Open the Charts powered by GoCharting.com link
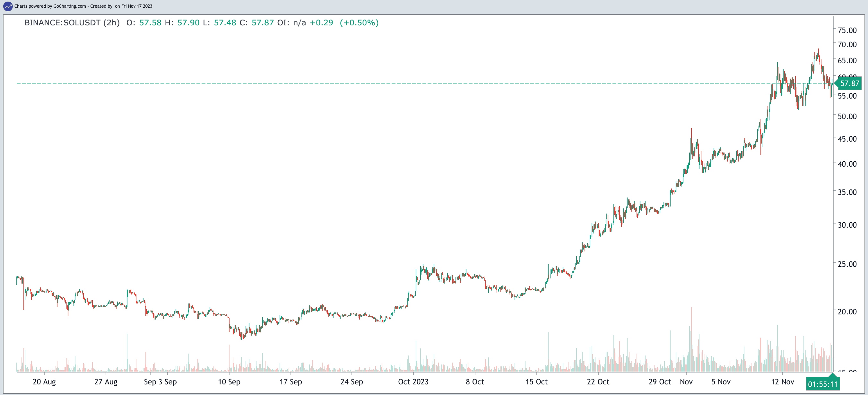The width and height of the screenshot is (868, 395). coord(50,6)
